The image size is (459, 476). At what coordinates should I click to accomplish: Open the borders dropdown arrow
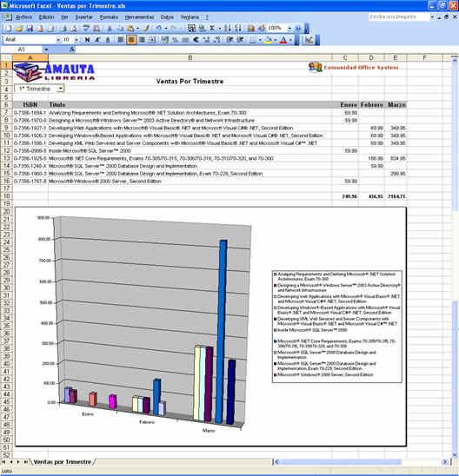(260, 40)
